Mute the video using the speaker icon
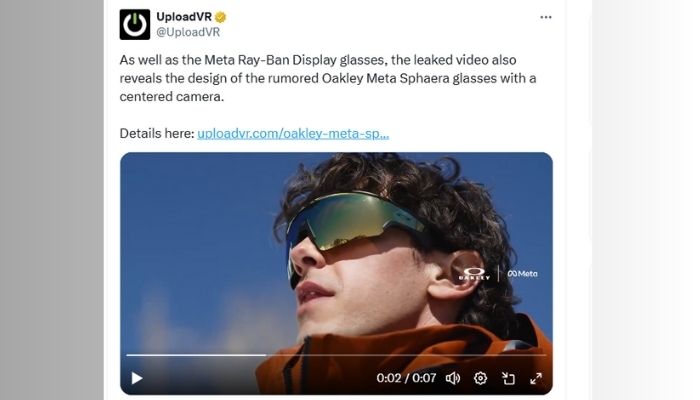Screen dimensions: 700x400 click(x=453, y=379)
